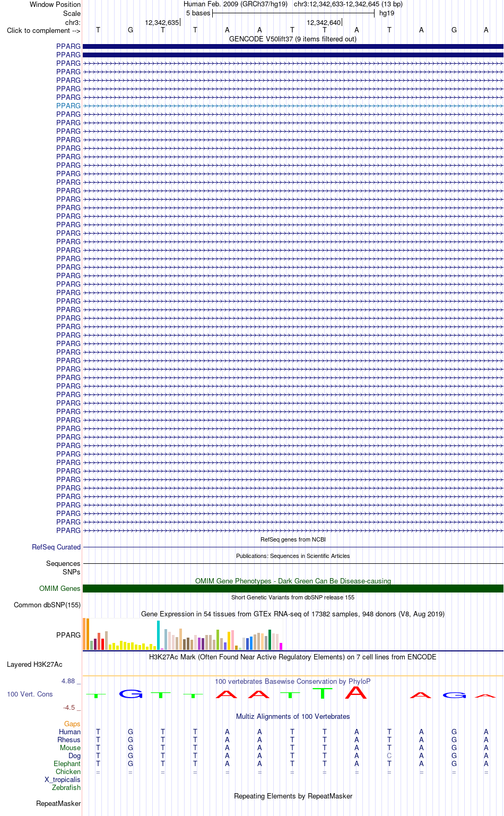Select the Zebrafish alignment row label
Screen dimensions: 504x816
(x=66, y=787)
